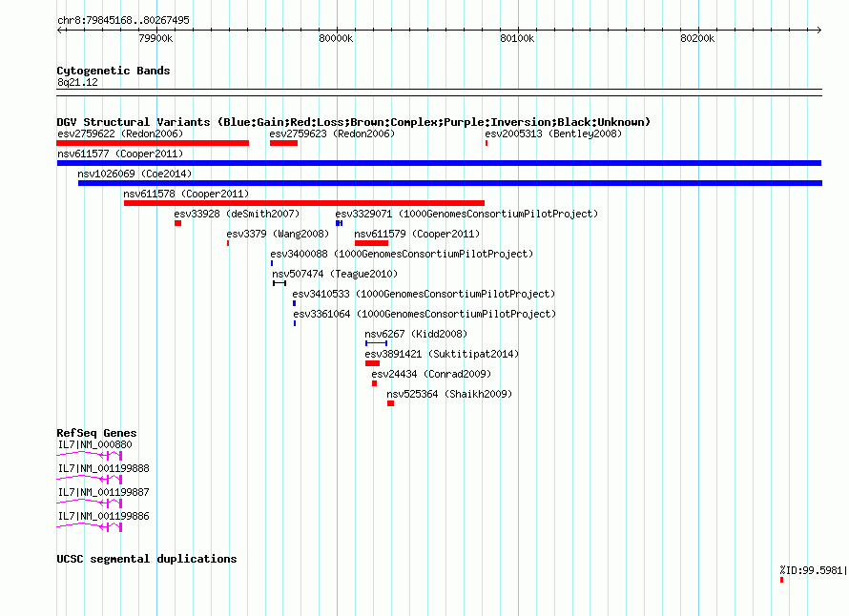Select the 8q21.12 cytogenetic band label
The width and height of the screenshot is (849, 616).
[x=77, y=82]
